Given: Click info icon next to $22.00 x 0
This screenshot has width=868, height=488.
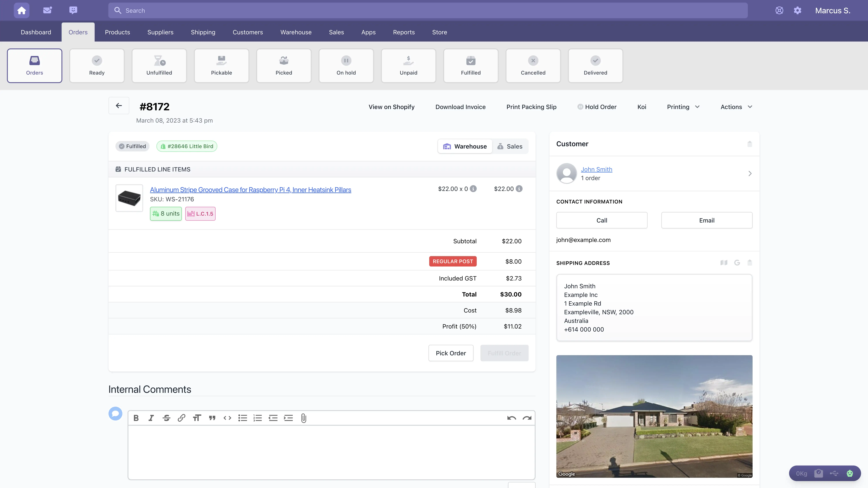Looking at the screenshot, I should 473,189.
